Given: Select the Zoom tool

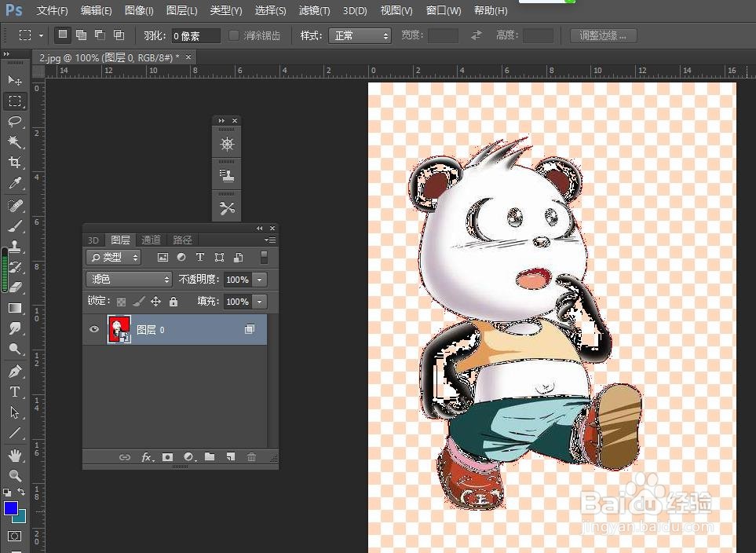Looking at the screenshot, I should click(x=15, y=476).
